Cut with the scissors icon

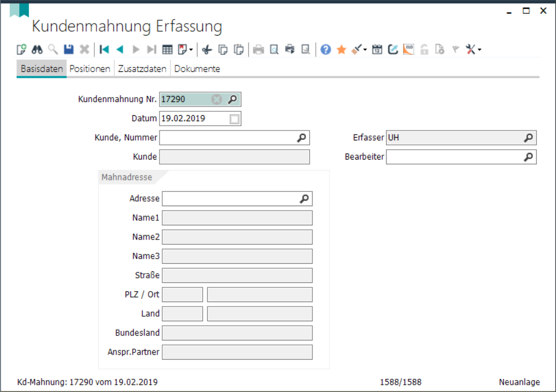207,49
